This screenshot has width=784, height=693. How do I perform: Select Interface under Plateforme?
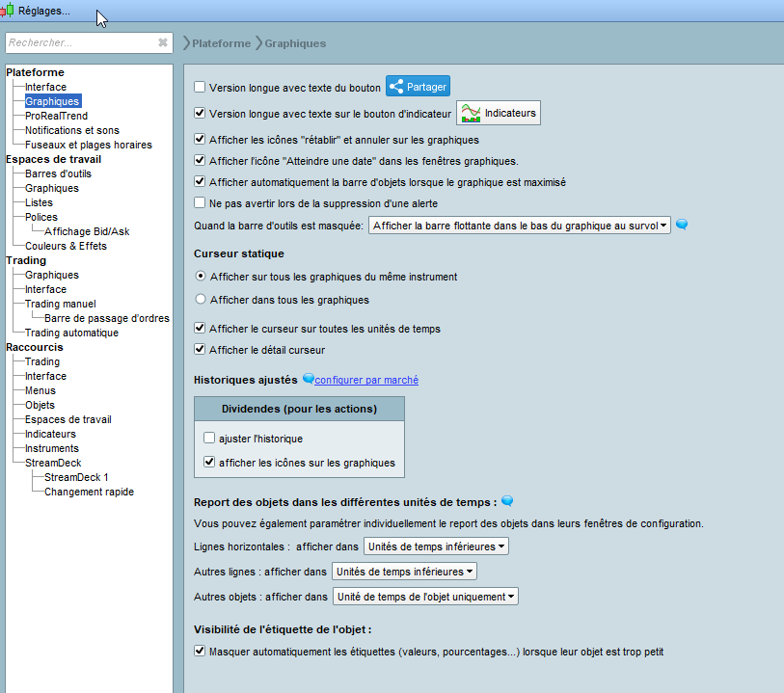pos(45,87)
